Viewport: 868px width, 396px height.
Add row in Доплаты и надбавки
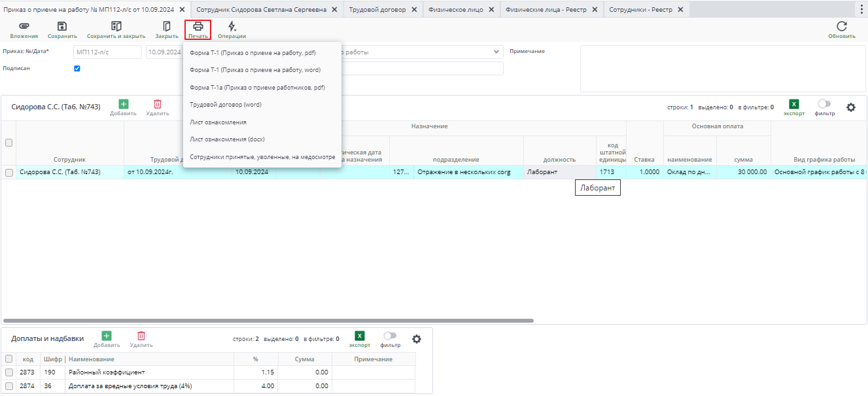[107, 336]
